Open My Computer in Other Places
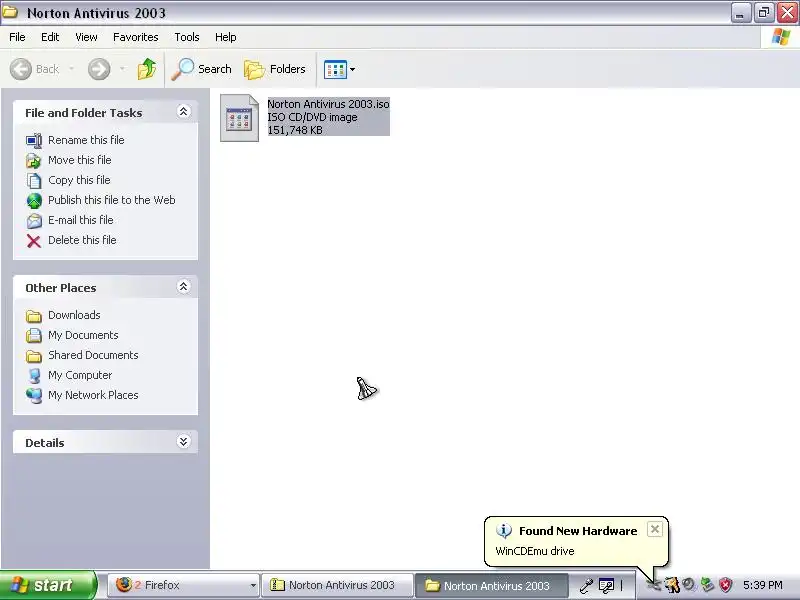 coord(80,375)
